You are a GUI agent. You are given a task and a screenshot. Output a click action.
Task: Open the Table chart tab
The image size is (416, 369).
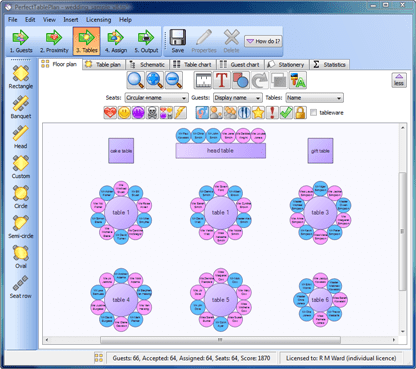(193, 64)
